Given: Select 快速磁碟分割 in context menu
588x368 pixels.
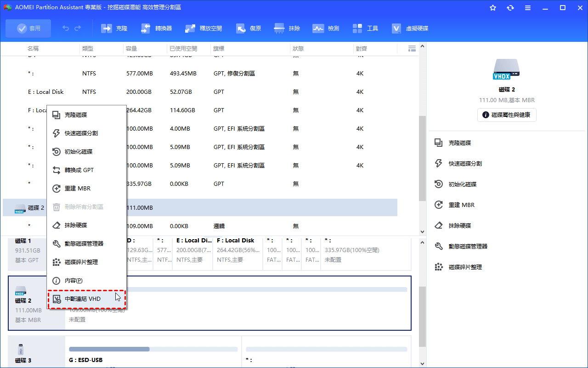Looking at the screenshot, I should (87, 133).
